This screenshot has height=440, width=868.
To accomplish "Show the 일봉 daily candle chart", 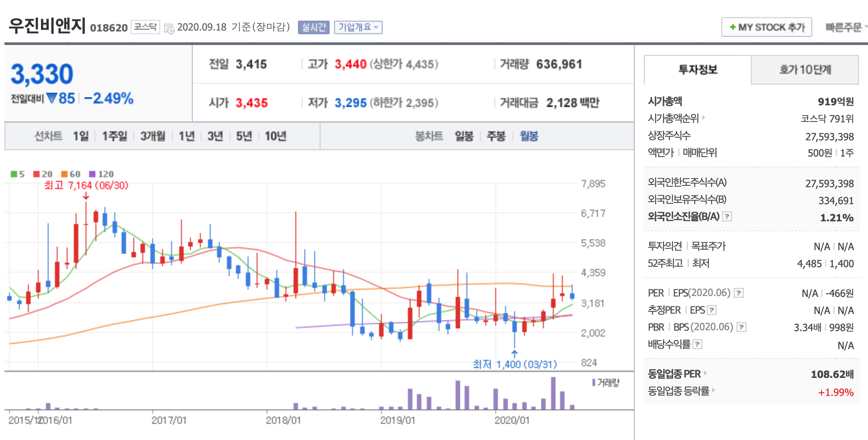I will click(464, 136).
